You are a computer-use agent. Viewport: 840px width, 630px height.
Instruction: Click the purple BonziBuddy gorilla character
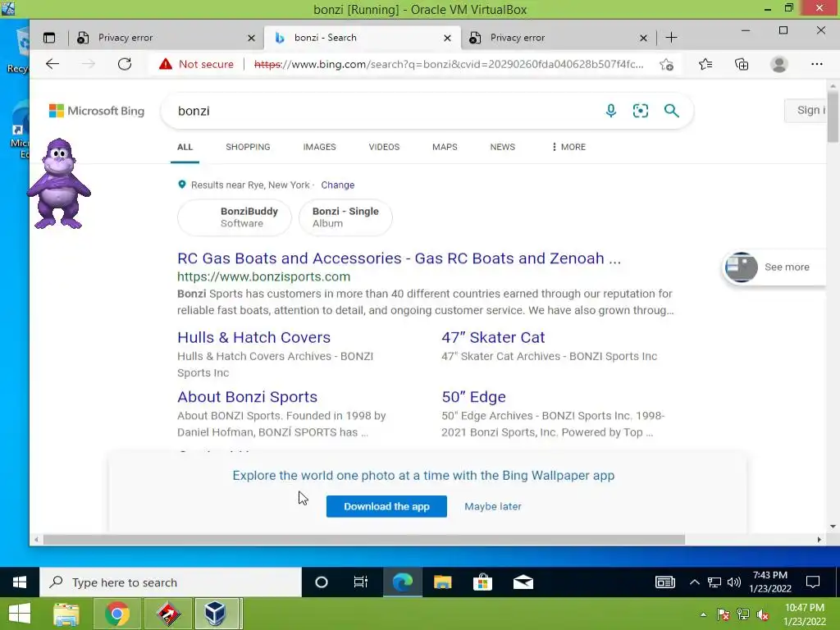pyautogui.click(x=58, y=184)
